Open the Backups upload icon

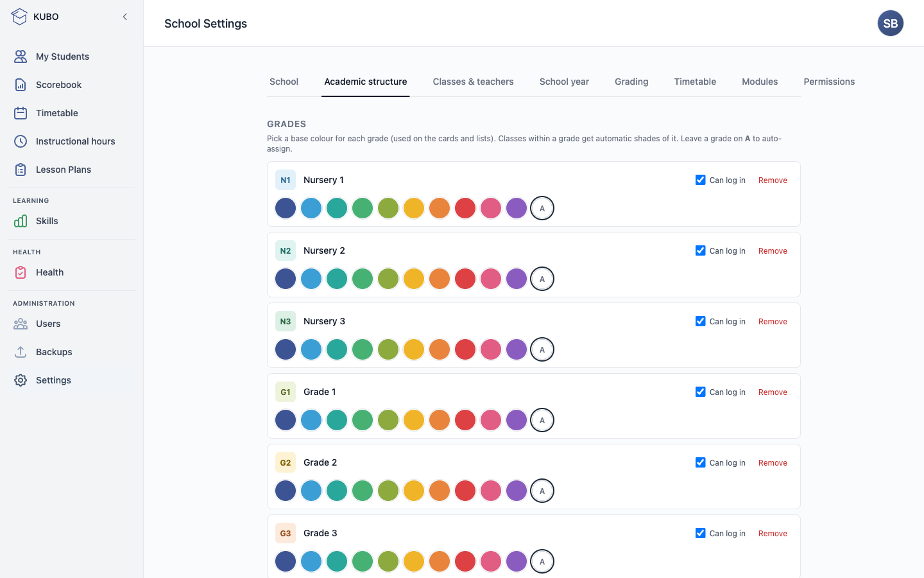click(21, 352)
